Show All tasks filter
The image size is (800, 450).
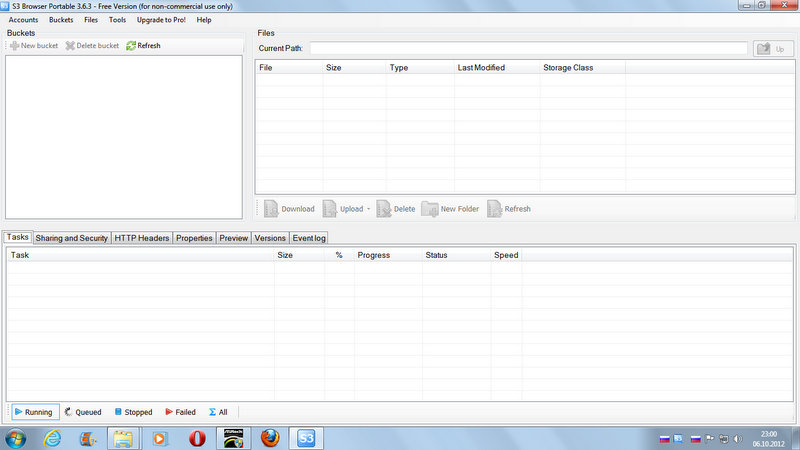pyautogui.click(x=218, y=412)
